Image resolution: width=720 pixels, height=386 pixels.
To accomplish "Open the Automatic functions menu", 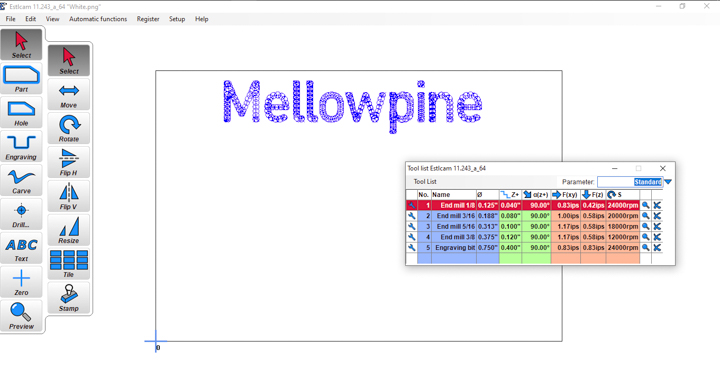I will [x=98, y=19].
